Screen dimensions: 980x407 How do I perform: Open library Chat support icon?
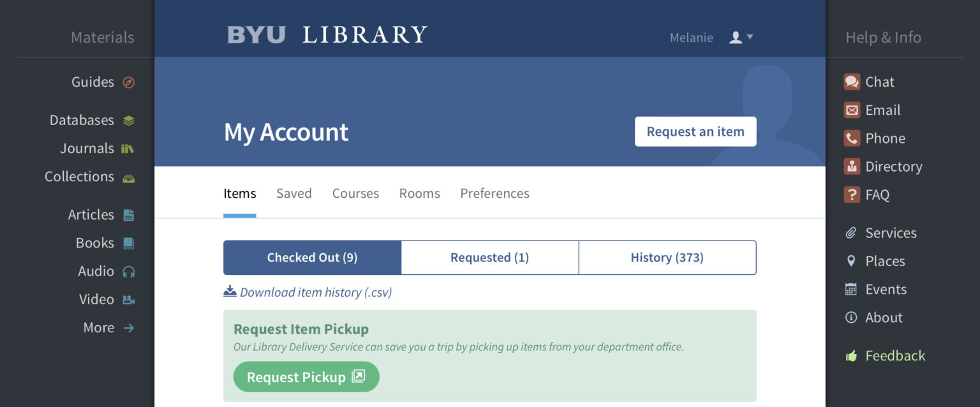[852, 82]
